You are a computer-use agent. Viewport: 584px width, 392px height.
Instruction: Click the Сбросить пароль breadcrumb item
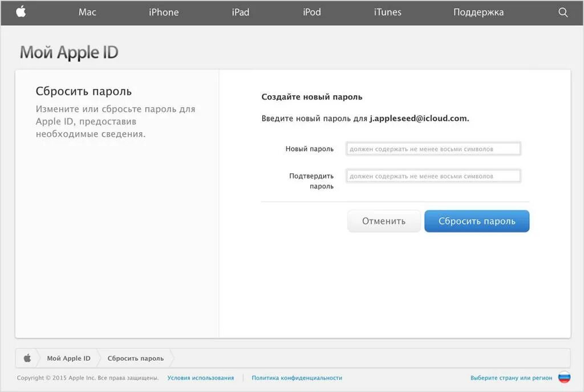136,358
